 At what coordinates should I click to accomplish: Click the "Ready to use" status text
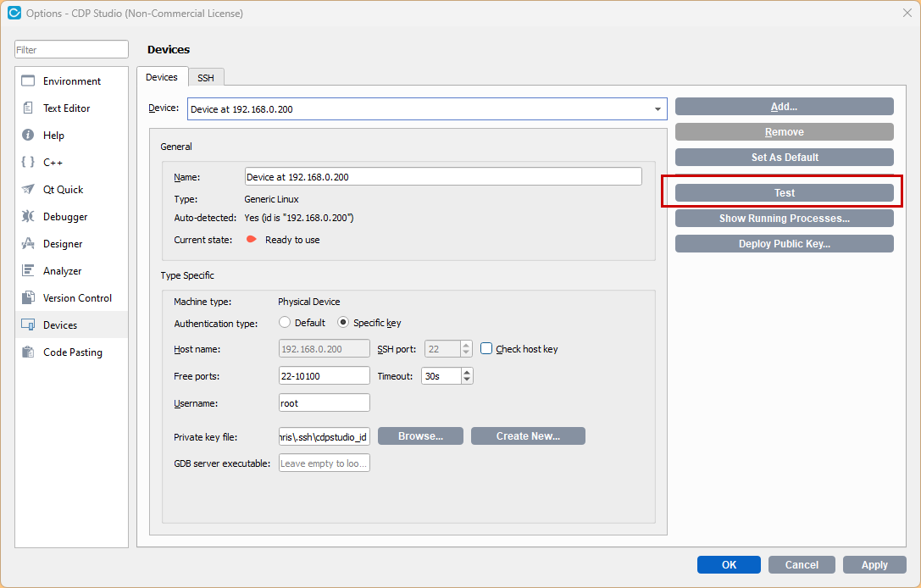coord(292,240)
